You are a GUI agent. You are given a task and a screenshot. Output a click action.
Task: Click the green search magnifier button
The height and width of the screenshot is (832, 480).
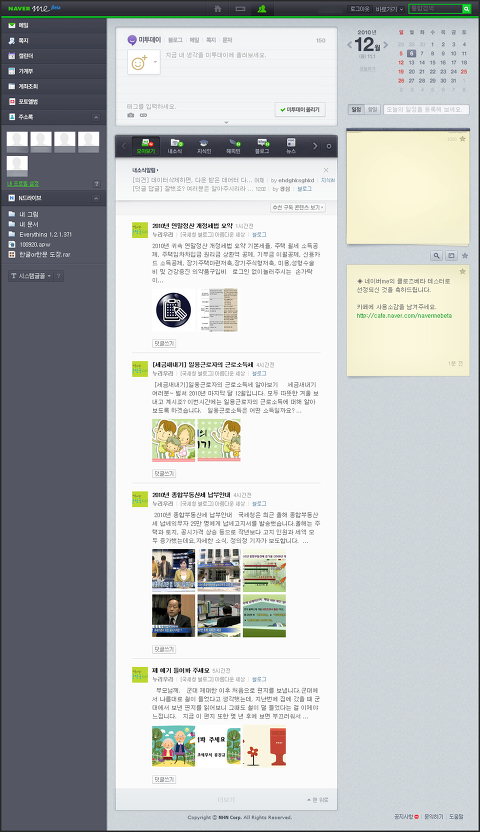click(x=466, y=9)
